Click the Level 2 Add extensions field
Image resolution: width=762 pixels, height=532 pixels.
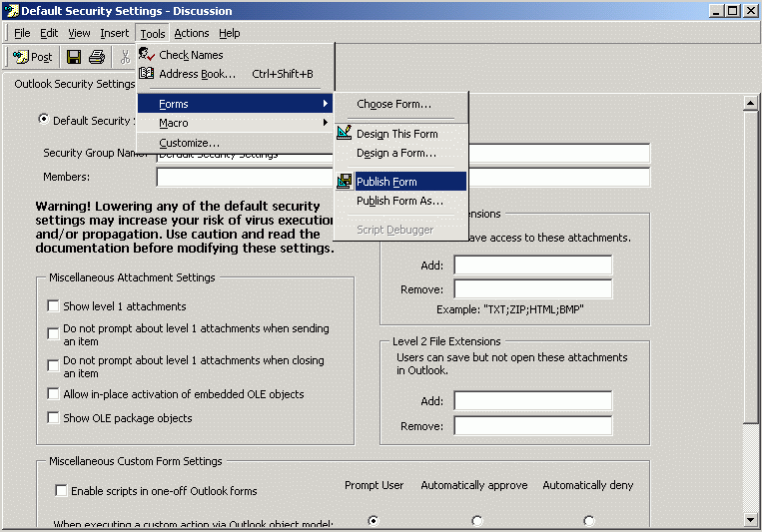point(533,401)
